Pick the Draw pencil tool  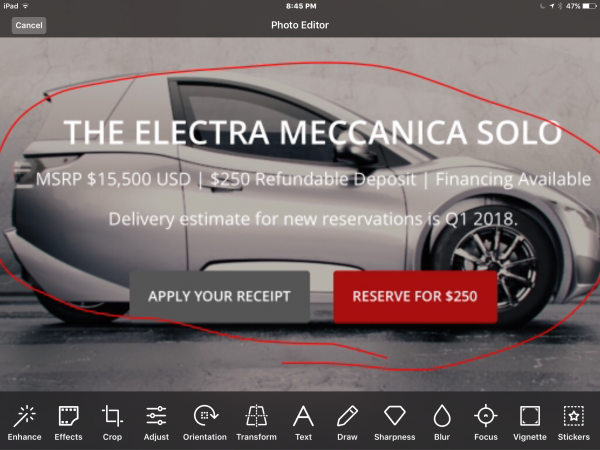(x=347, y=423)
